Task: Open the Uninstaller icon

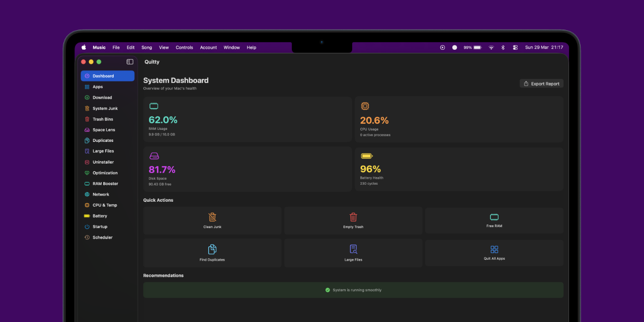Action: [87, 162]
